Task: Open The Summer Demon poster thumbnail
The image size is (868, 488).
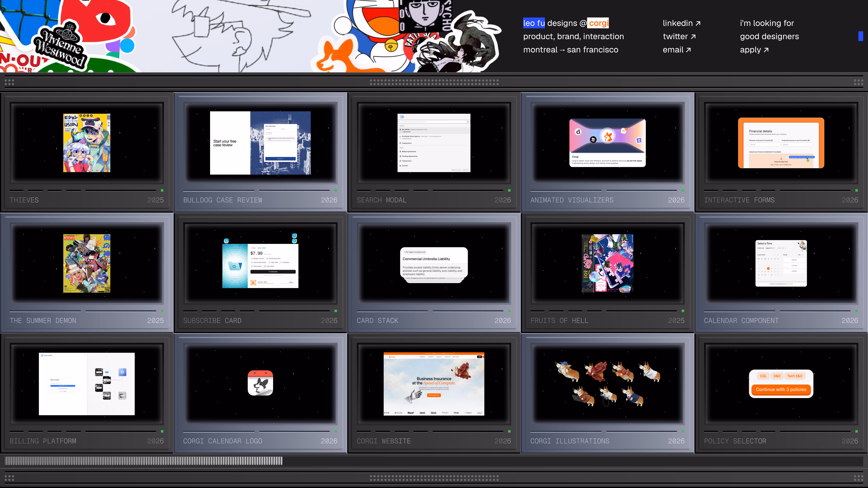Action: point(87,263)
